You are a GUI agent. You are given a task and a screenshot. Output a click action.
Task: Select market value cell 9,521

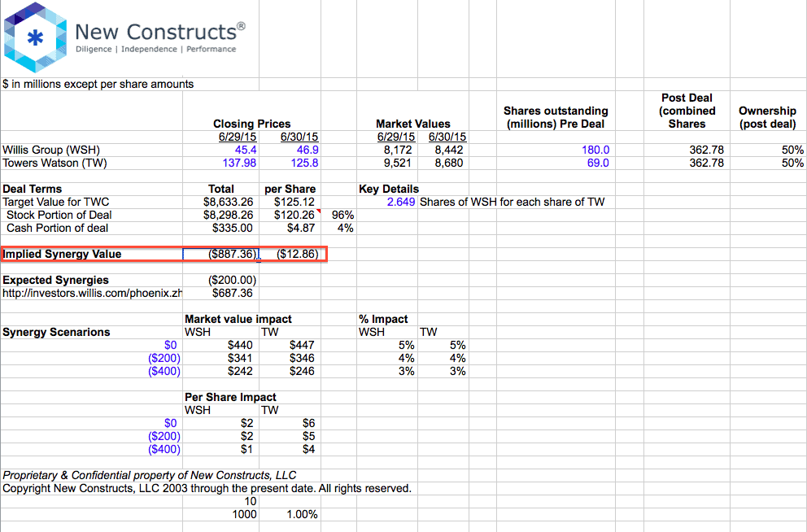[x=397, y=163]
